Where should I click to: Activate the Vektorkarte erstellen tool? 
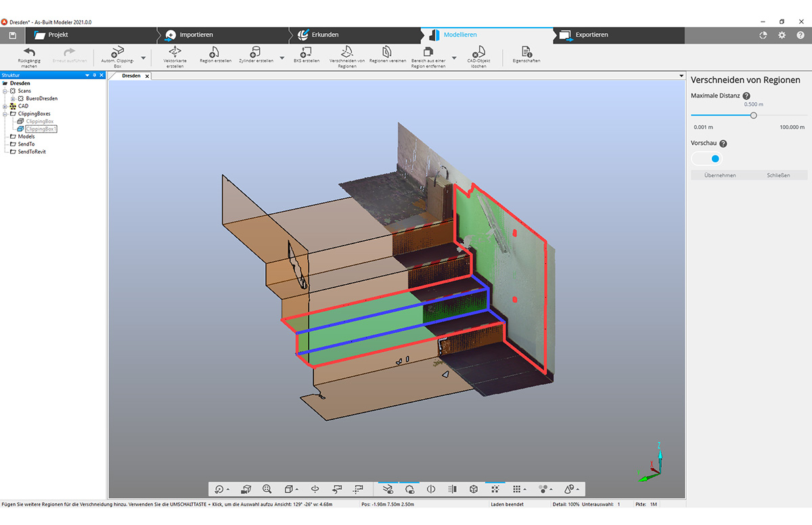click(175, 55)
